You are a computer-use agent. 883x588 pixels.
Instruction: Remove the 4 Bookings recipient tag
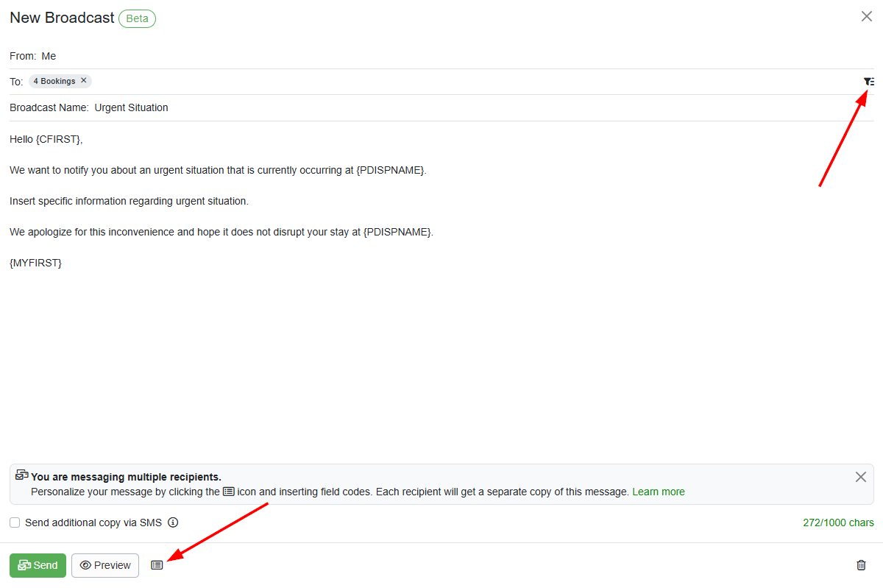(84, 81)
